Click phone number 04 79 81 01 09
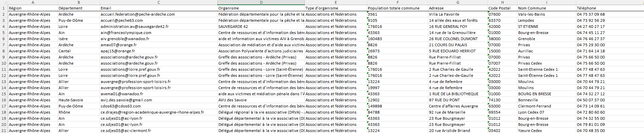Screen dimensions: 644x133 [x=610, y=124]
